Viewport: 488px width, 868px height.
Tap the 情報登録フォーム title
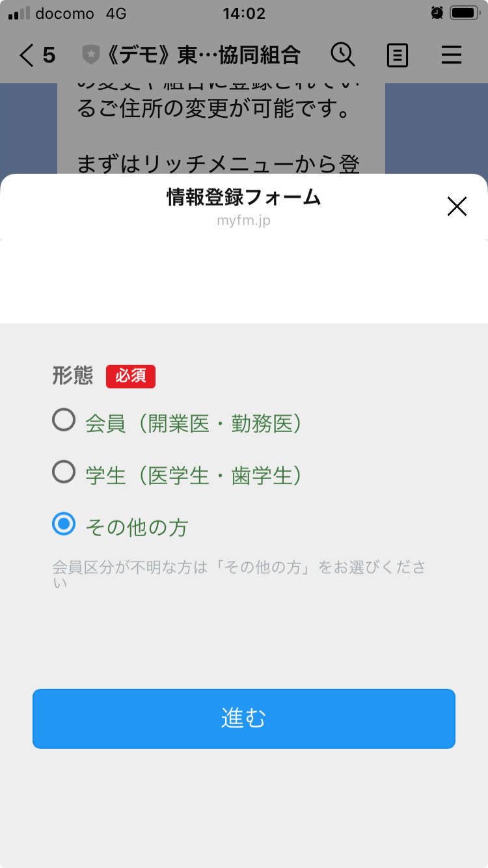click(x=243, y=198)
